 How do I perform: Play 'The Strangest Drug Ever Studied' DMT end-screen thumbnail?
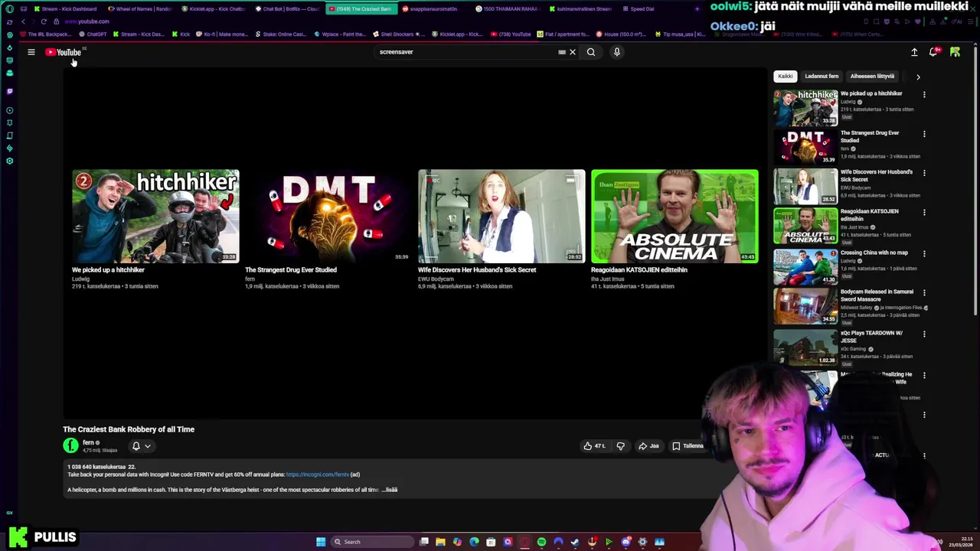click(x=328, y=216)
